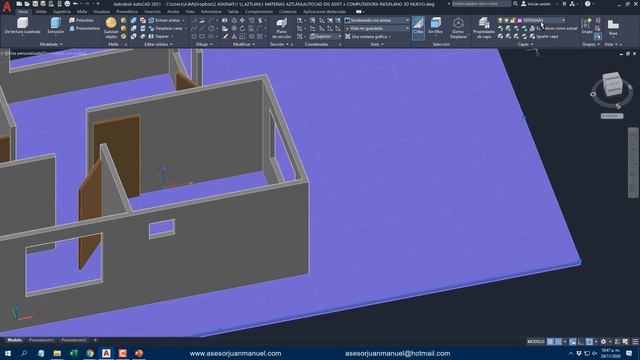
Task: Click the Polisólido tool
Action: 82,20
